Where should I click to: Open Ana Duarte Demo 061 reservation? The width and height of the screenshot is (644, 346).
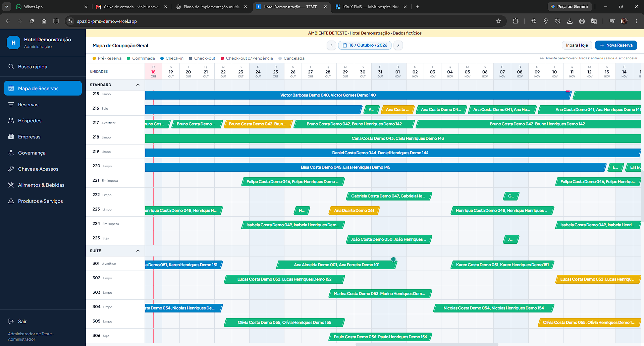coord(354,211)
